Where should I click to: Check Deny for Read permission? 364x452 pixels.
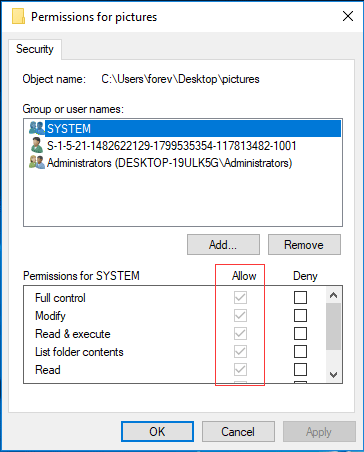pos(300,369)
